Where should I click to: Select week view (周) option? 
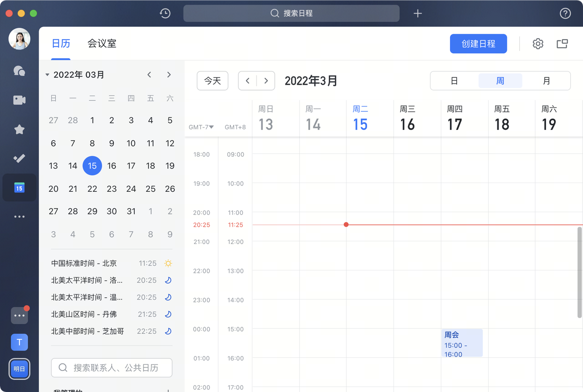tap(500, 81)
